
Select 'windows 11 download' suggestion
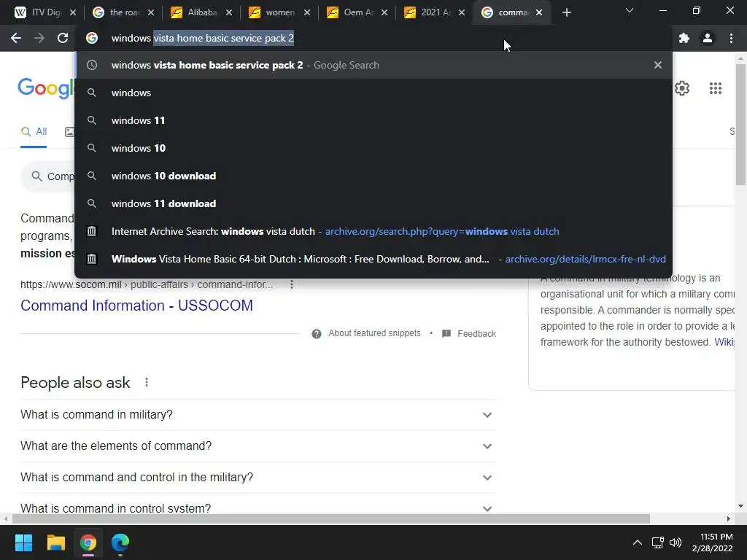373,203
